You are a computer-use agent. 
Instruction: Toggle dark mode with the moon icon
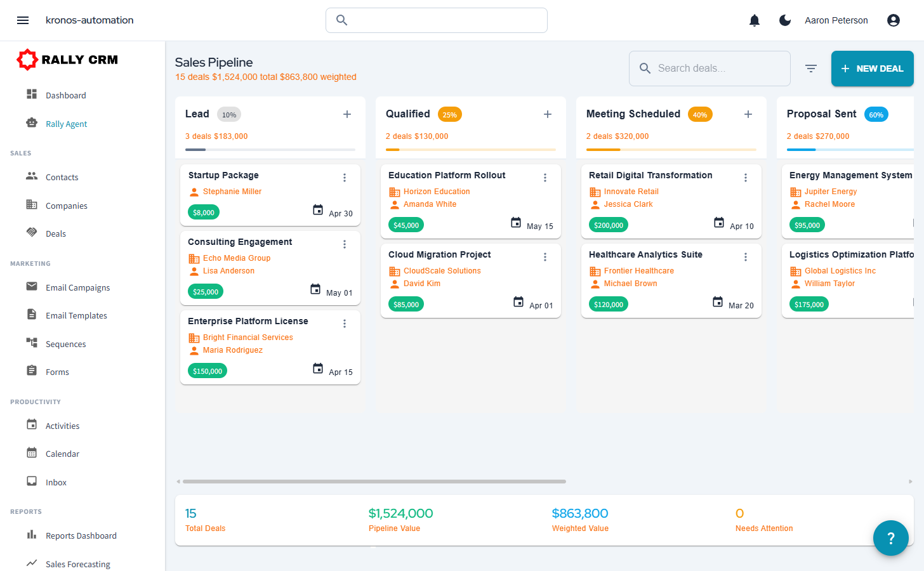pos(785,20)
